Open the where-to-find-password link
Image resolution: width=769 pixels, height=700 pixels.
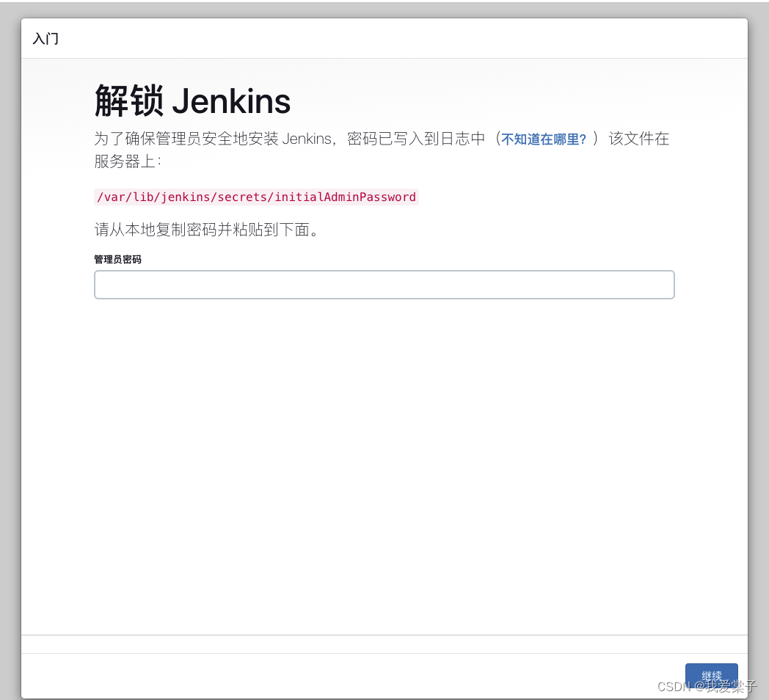click(x=544, y=139)
